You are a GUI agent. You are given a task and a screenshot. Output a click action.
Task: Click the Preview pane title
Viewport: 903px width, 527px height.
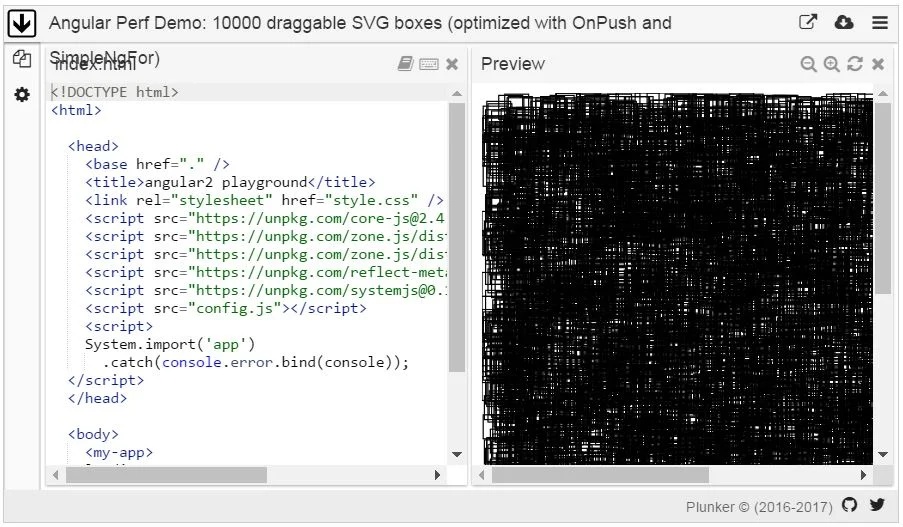pos(513,64)
